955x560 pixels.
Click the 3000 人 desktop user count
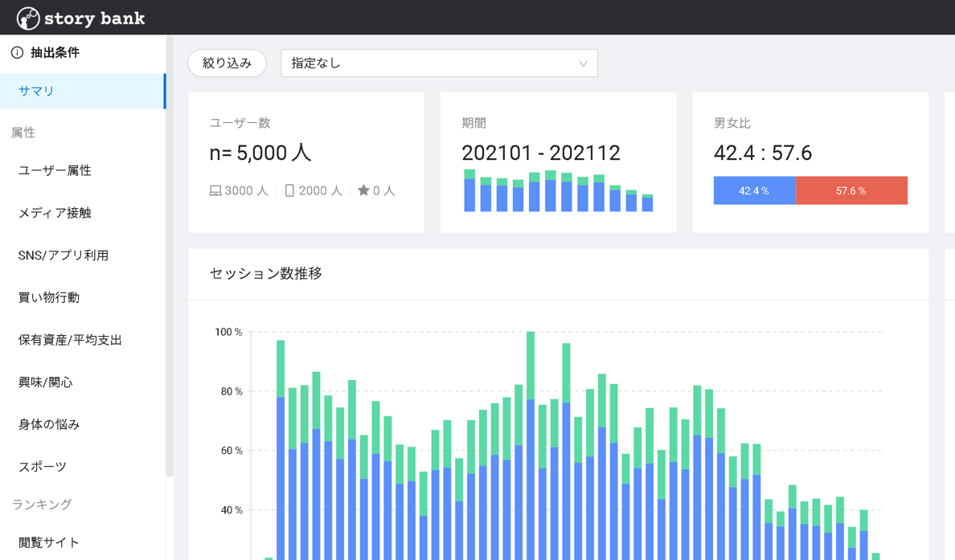pyautogui.click(x=246, y=190)
